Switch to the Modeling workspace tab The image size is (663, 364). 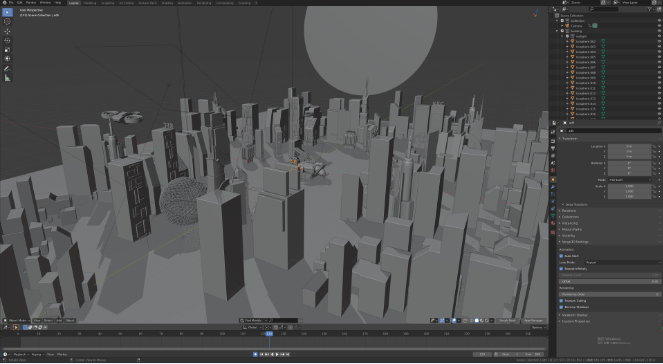click(x=89, y=3)
